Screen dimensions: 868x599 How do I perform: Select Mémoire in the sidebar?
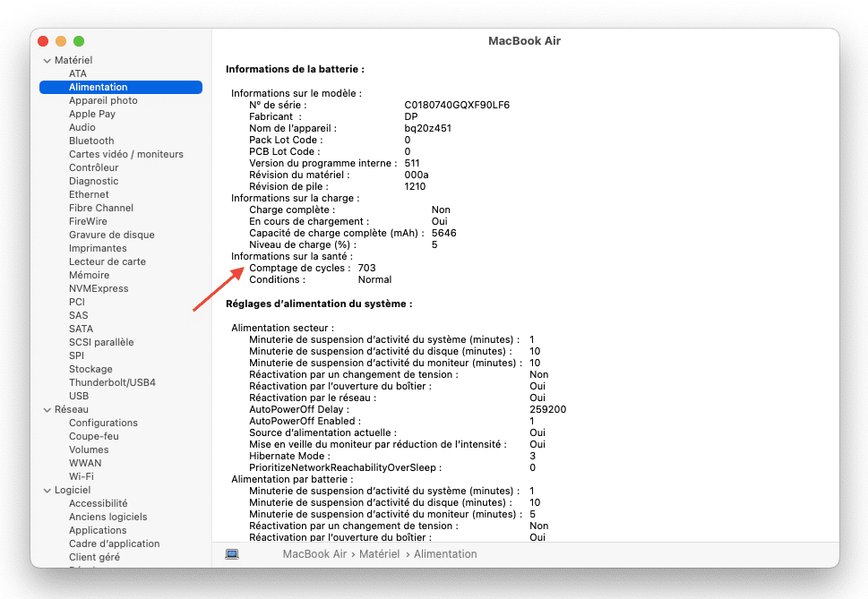coord(89,275)
